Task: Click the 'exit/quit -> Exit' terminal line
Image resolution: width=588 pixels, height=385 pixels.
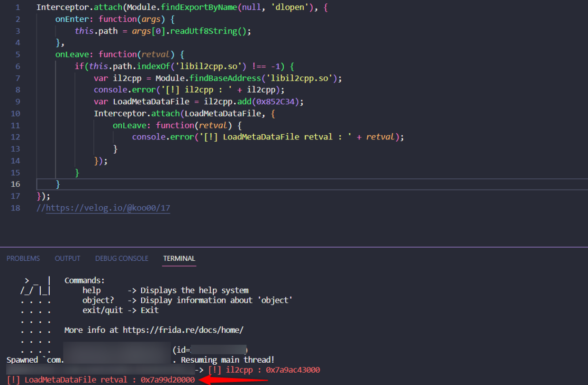Action: coord(120,310)
